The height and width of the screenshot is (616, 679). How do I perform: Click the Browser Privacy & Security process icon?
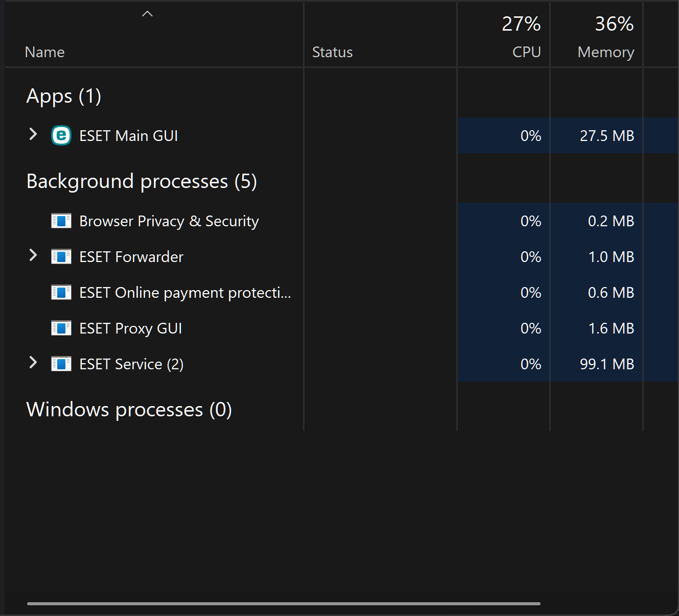pyautogui.click(x=61, y=221)
